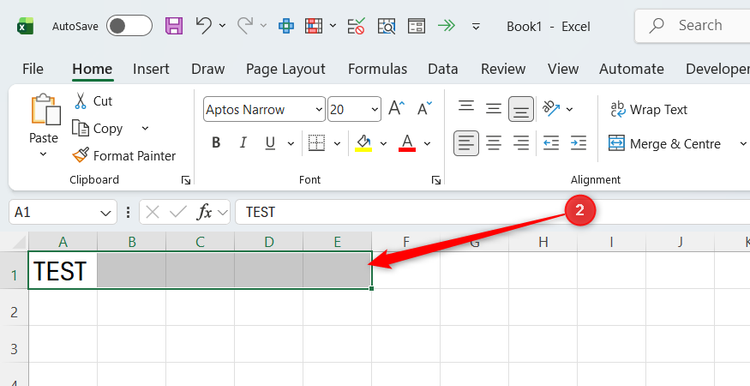This screenshot has width=750, height=386.
Task: Open the Review tab
Action: point(503,69)
